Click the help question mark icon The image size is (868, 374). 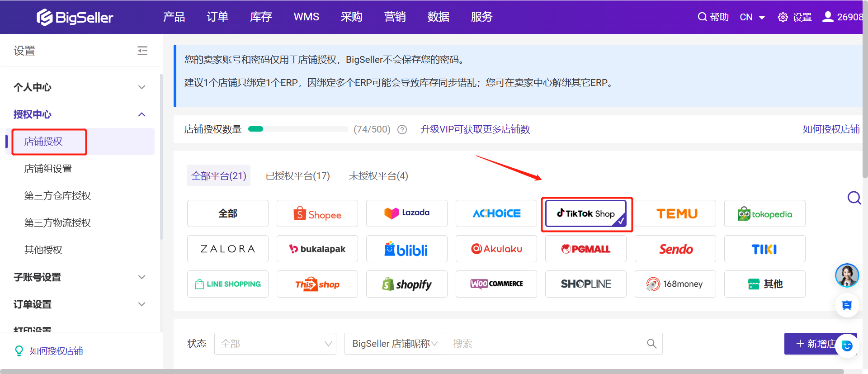pyautogui.click(x=402, y=130)
